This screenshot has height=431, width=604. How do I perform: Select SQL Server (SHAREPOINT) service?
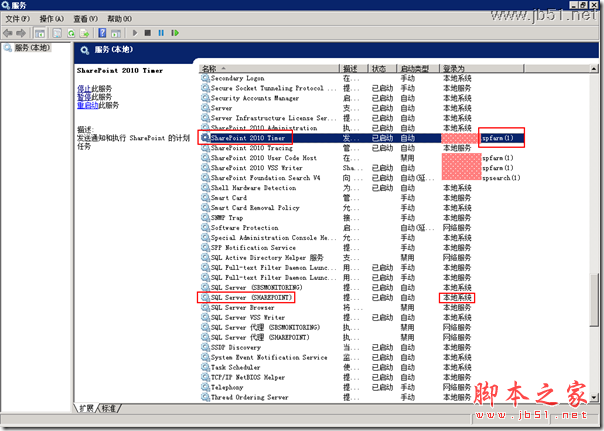point(251,298)
